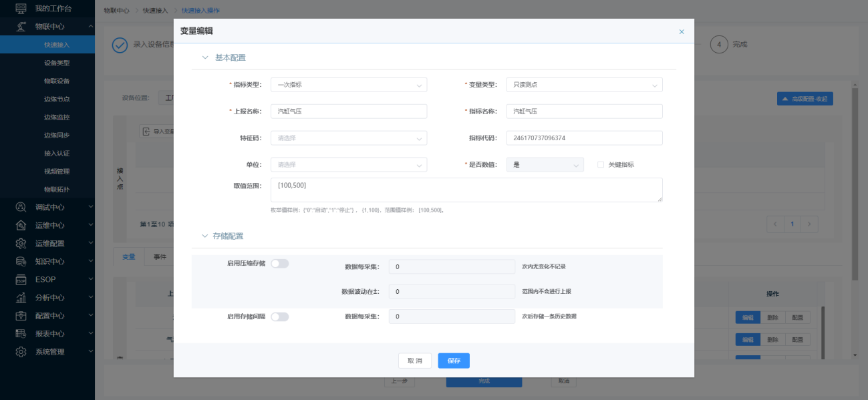Open 边缘节点 in the sidebar menu

point(57,99)
